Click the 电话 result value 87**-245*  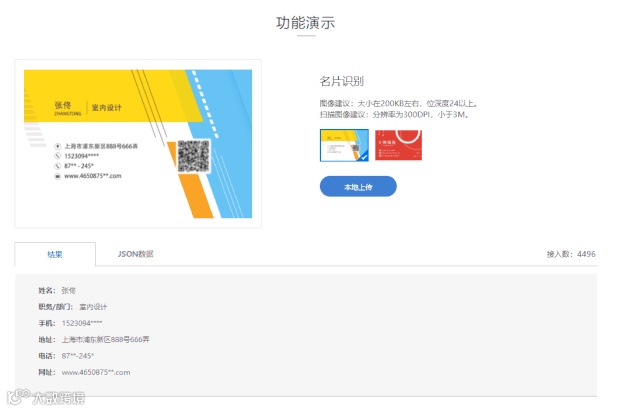[x=78, y=356]
